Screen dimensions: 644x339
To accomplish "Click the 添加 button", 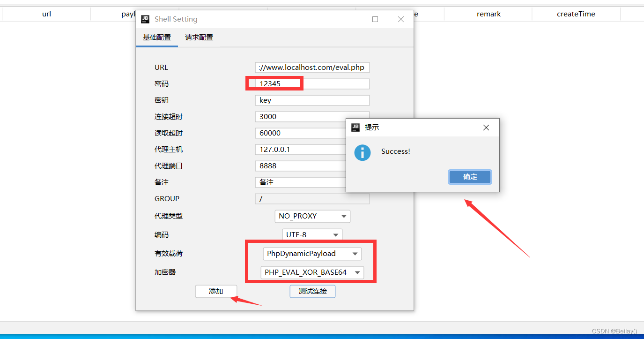I will pos(216,291).
